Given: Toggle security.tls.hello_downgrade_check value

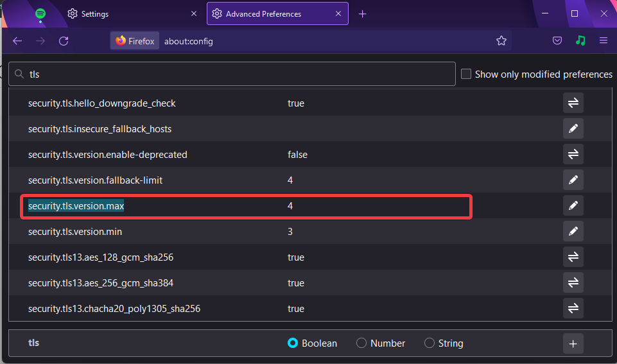Looking at the screenshot, I should click(573, 103).
